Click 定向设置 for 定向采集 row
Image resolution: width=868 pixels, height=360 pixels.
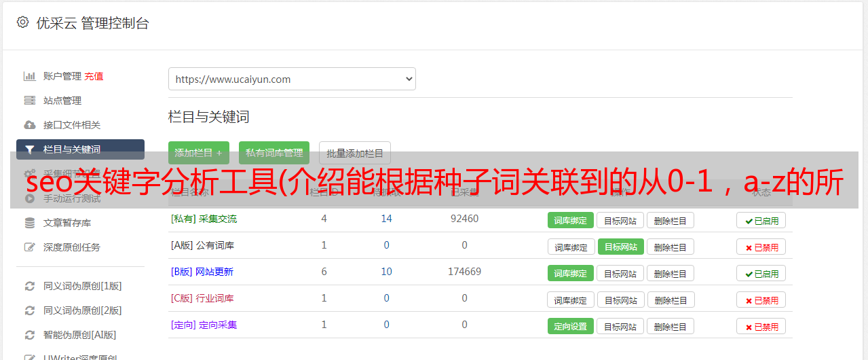point(571,326)
